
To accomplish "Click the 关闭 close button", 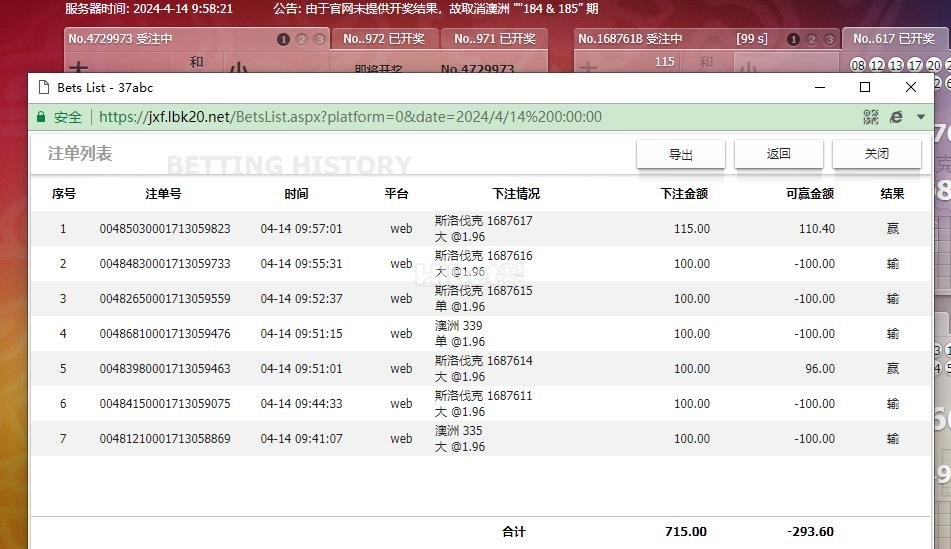I will click(x=877, y=154).
